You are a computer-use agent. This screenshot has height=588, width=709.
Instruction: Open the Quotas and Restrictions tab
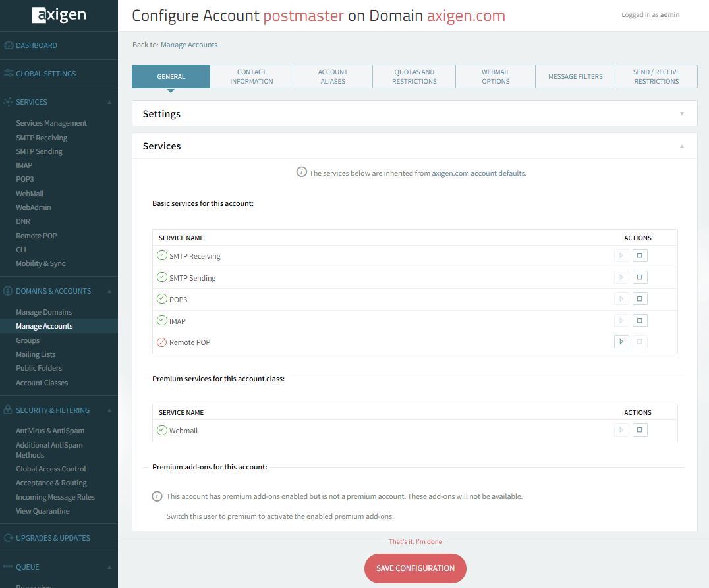(x=414, y=76)
